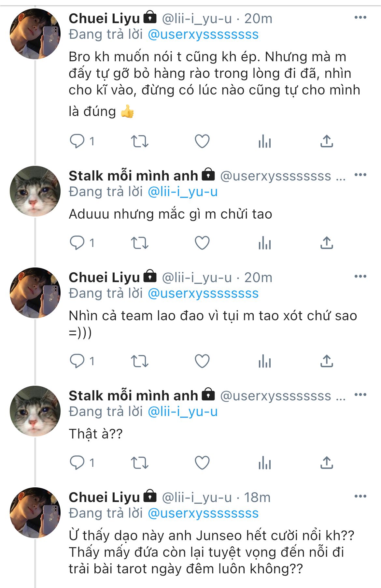Viewport: 381px width, 588px height.
Task: Reply to the "Thật à??" tweet
Action: tap(77, 463)
